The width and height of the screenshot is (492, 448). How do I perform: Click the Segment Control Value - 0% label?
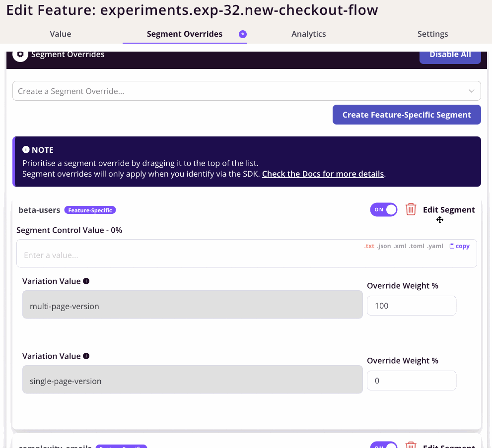pos(70,230)
